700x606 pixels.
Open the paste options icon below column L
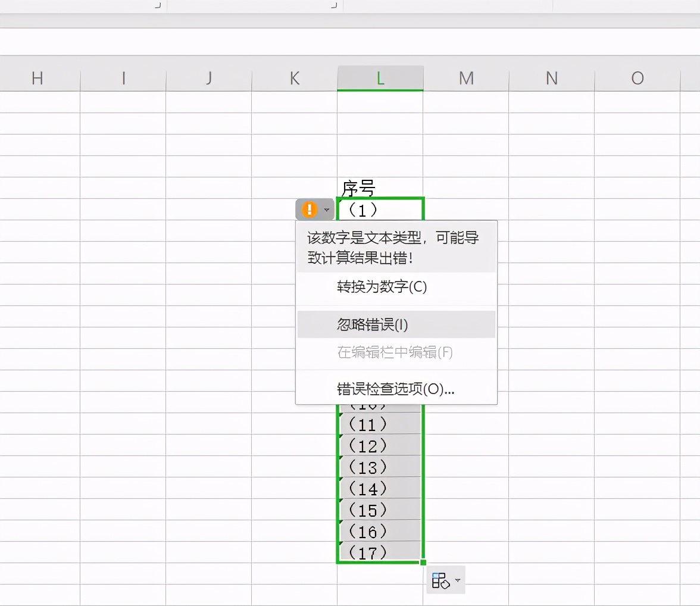440,580
